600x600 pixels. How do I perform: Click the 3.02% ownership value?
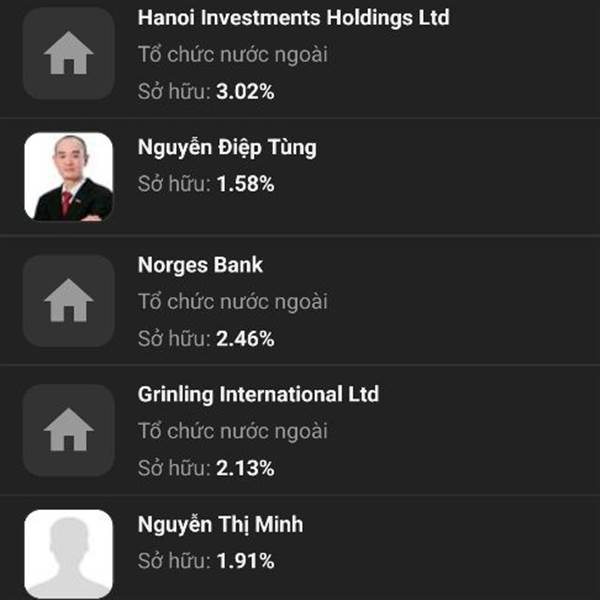click(245, 92)
